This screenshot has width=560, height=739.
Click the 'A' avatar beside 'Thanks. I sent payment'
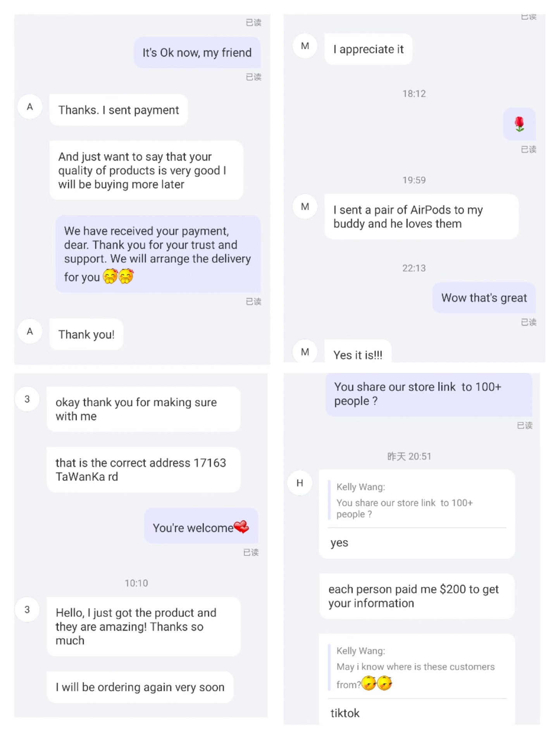[30, 107]
